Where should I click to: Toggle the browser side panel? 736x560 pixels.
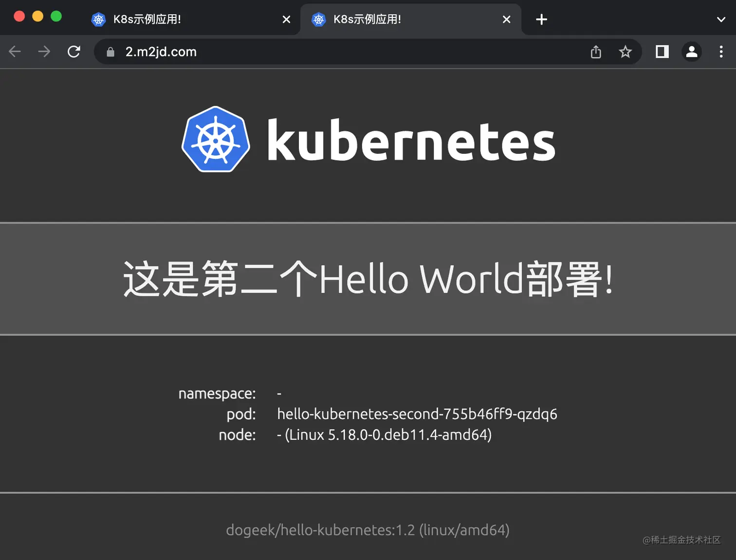tap(662, 52)
